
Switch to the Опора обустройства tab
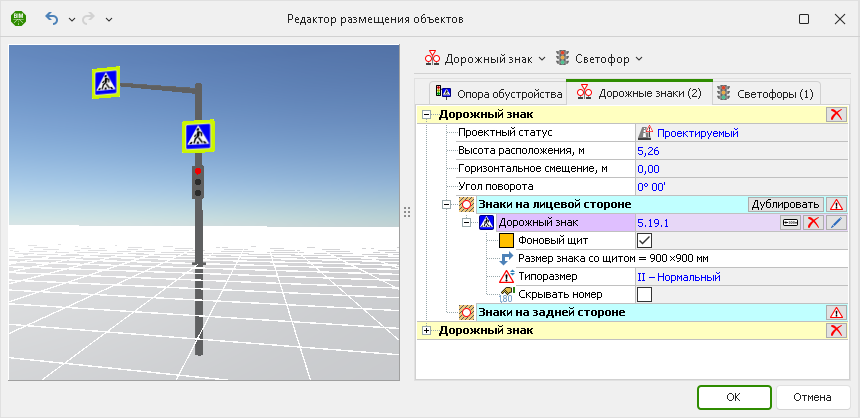coord(497,93)
